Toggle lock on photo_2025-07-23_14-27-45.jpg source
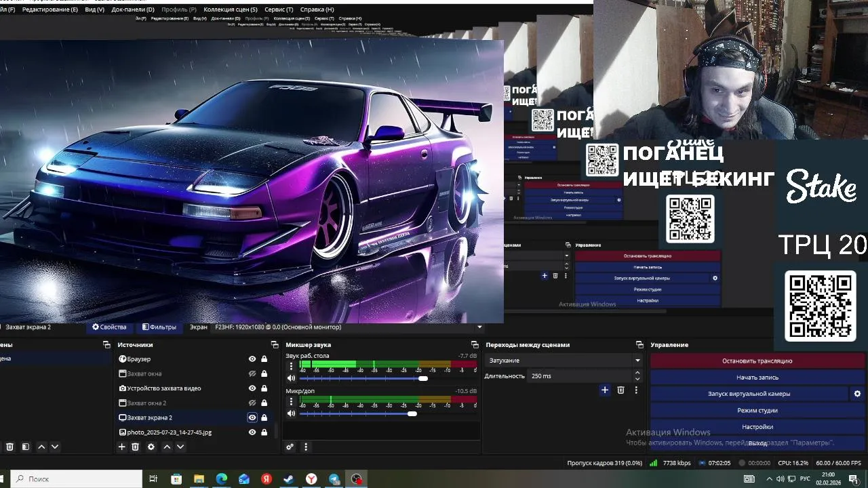This screenshot has height=488, width=868. pyautogui.click(x=264, y=432)
